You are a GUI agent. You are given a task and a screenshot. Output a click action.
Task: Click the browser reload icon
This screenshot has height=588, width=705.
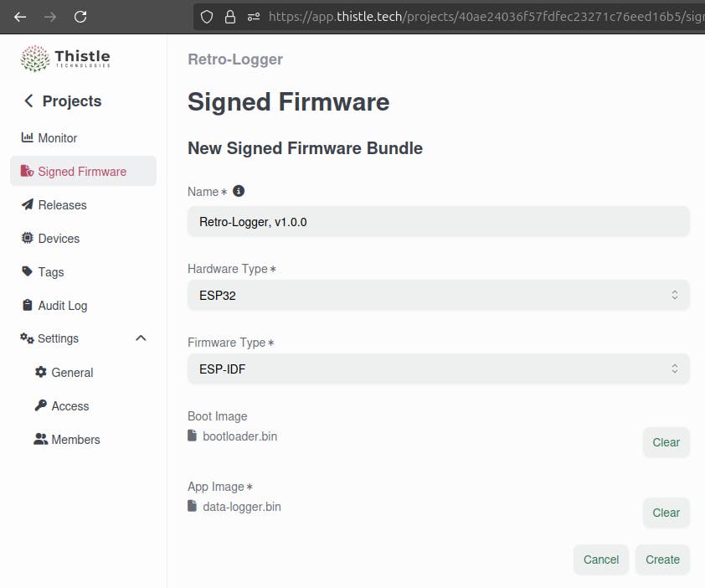pyautogui.click(x=80, y=16)
